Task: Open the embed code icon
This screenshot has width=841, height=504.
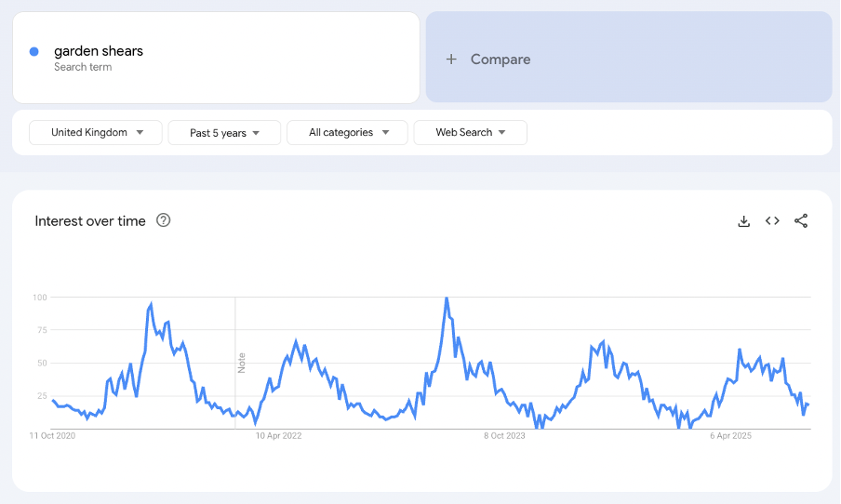Action: pos(772,221)
